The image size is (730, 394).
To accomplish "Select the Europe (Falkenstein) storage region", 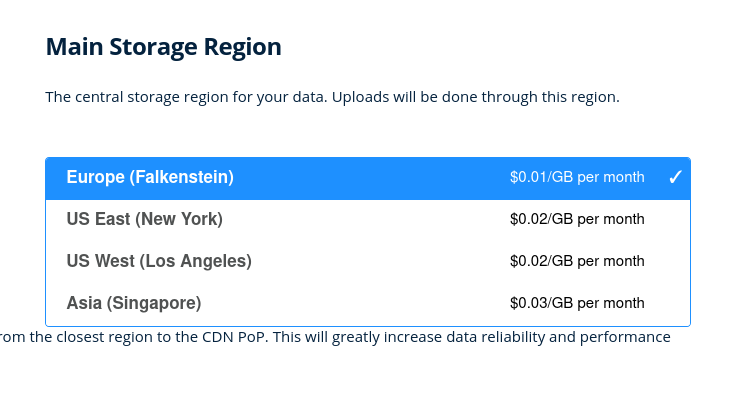I will click(368, 179).
